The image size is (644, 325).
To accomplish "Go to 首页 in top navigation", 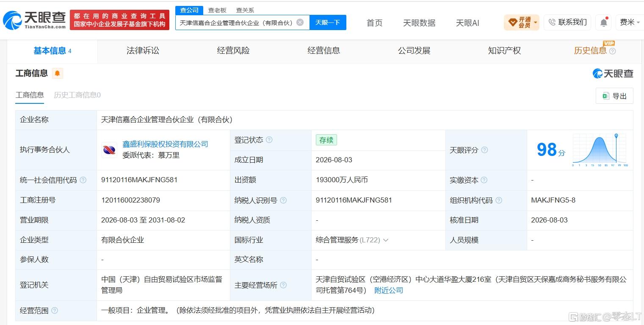I will 374,23.
